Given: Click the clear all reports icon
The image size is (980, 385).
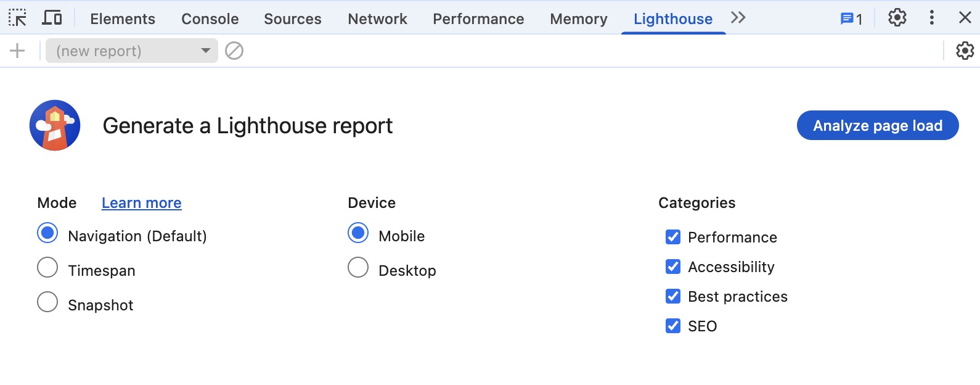Looking at the screenshot, I should point(234,51).
